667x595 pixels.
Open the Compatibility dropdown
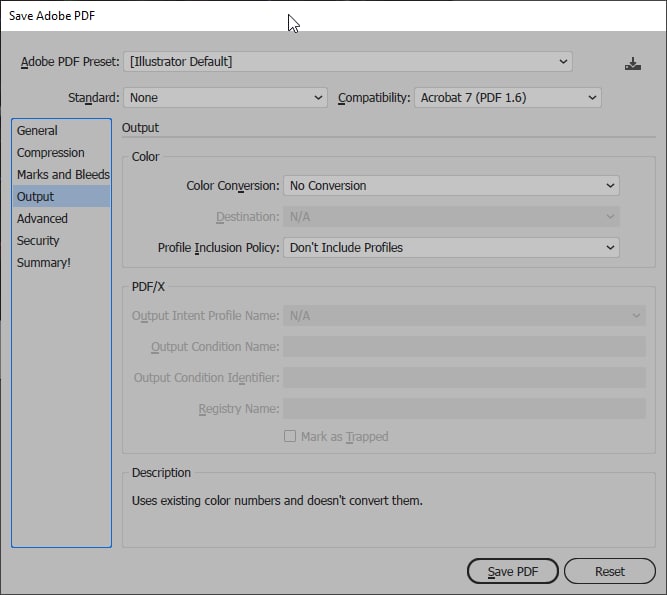pyautogui.click(x=507, y=98)
